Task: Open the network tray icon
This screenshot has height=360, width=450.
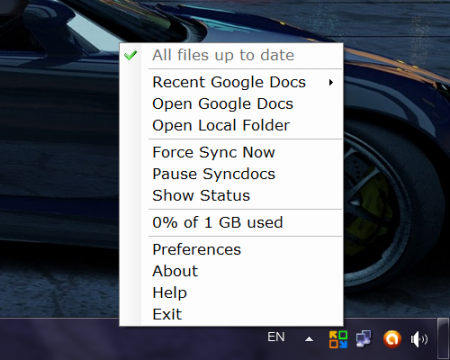Action: pos(364,339)
